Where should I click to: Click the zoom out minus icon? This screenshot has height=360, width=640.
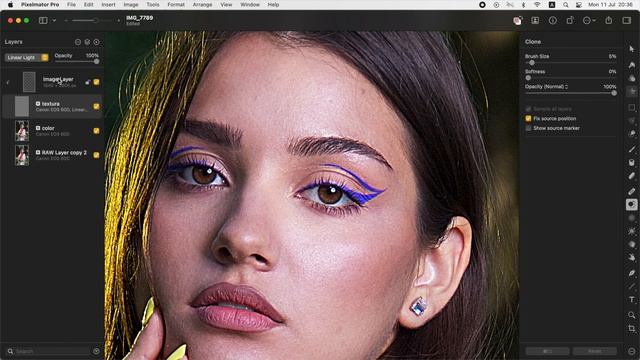tap(66, 20)
